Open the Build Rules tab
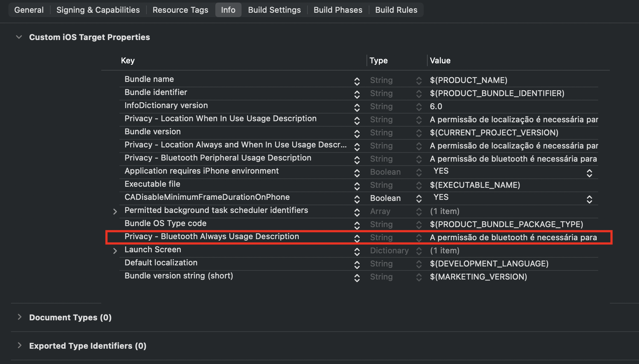Image resolution: width=639 pixels, height=364 pixels. [396, 10]
